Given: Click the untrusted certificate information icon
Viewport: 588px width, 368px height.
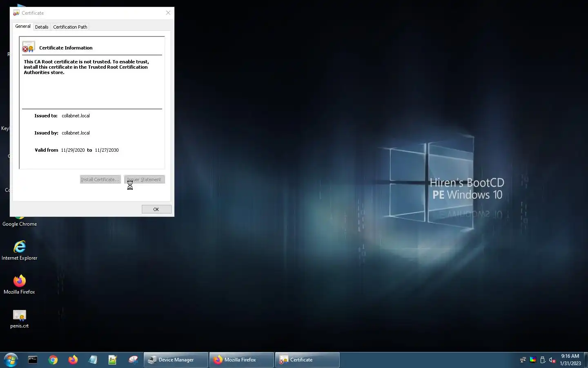Looking at the screenshot, I should click(29, 47).
